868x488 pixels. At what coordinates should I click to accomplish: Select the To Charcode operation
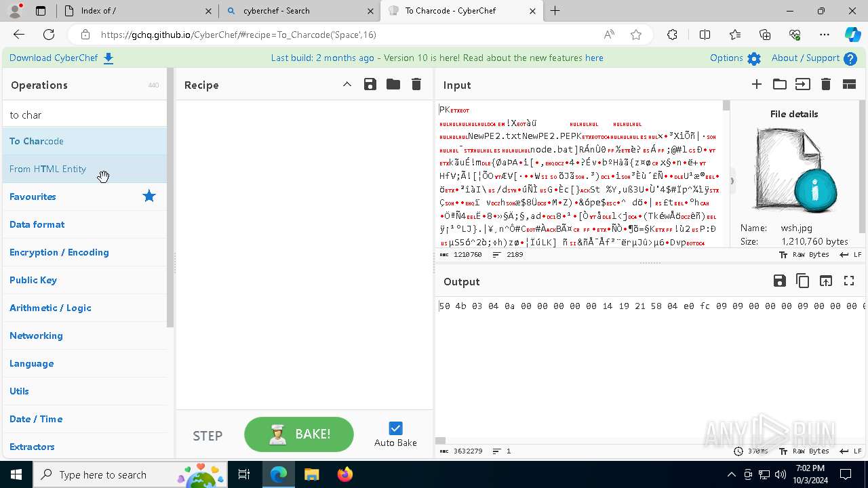pyautogui.click(x=85, y=141)
